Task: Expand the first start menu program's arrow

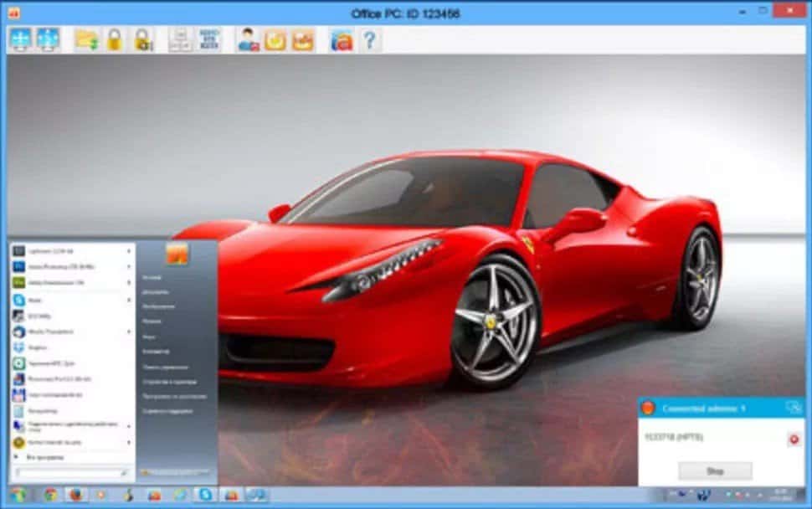Action: [129, 251]
